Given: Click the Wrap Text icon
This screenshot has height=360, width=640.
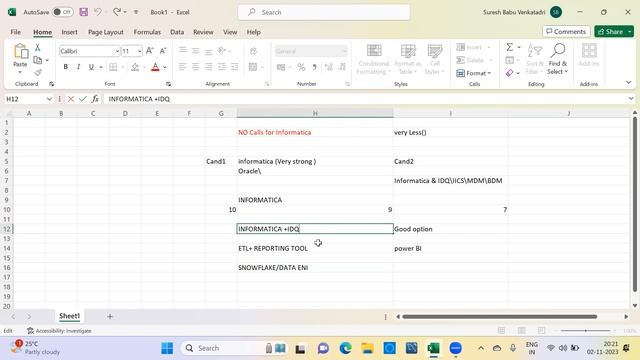Looking at the screenshot, I should (253, 51).
